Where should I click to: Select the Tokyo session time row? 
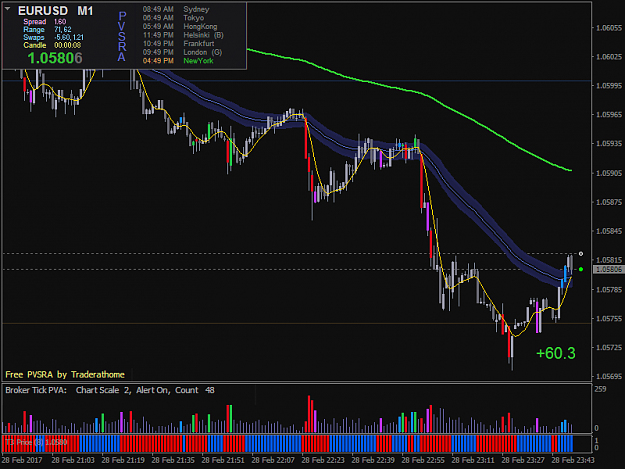pos(173,18)
